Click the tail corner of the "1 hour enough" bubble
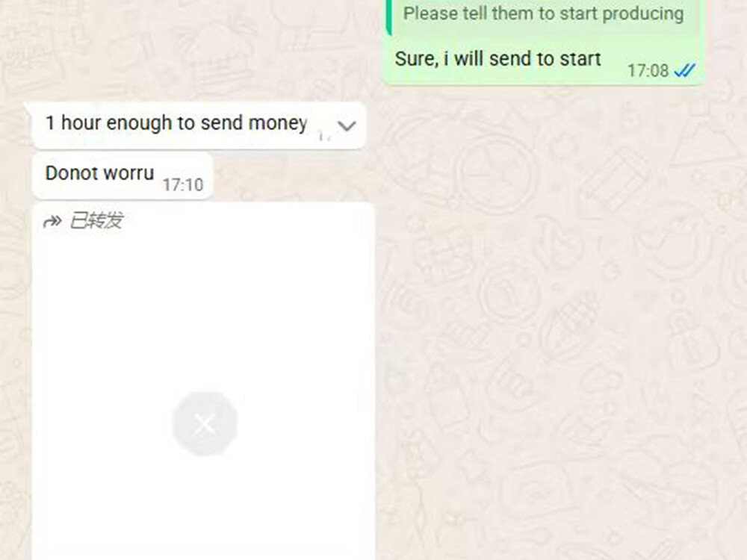Viewport: 747px width, 560px height. coord(28,107)
